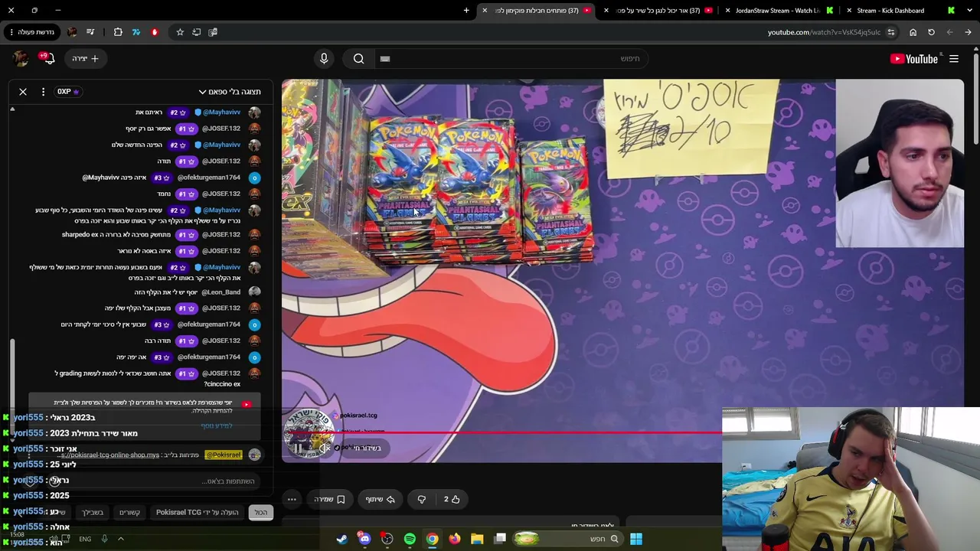Go to the browser home page

[913, 32]
